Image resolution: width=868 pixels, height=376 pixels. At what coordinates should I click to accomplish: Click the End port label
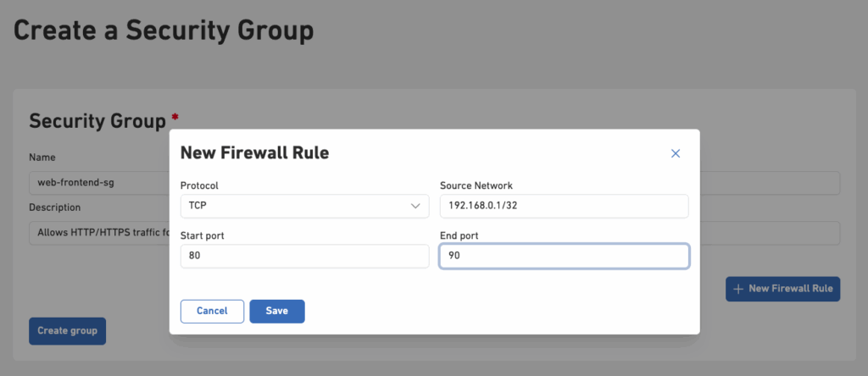[x=459, y=235]
